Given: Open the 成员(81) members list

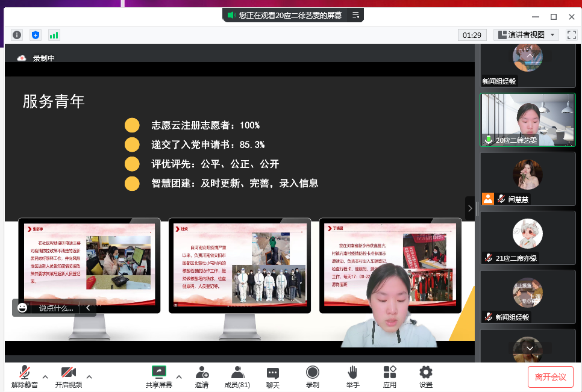Looking at the screenshot, I should pos(237,377).
